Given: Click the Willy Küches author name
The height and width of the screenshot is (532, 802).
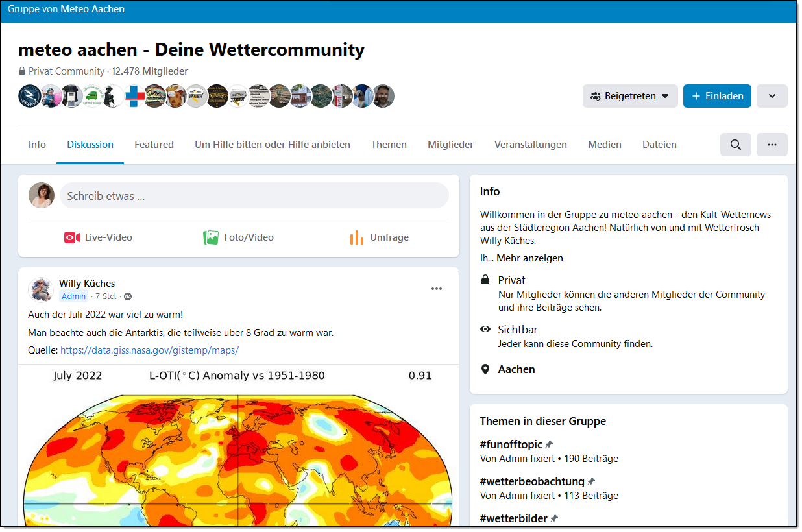Looking at the screenshot, I should pos(87,284).
